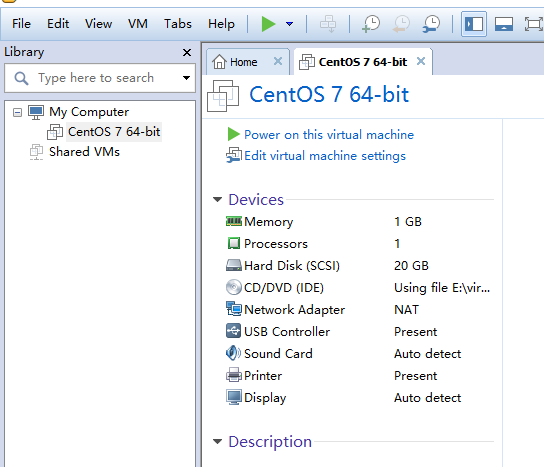The width and height of the screenshot is (544, 467).
Task: Click the Send Ctrl+Alt+Del toolbar icon
Action: (328, 24)
